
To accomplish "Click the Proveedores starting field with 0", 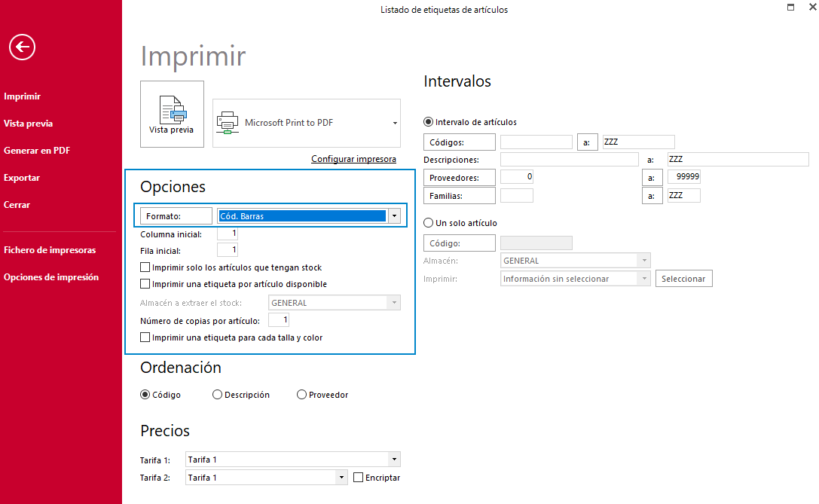I will pyautogui.click(x=517, y=176).
